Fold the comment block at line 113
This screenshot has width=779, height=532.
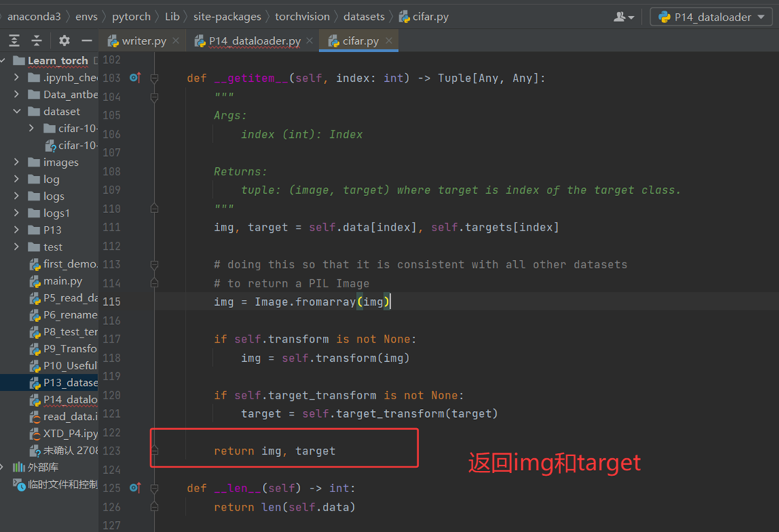pos(155,265)
